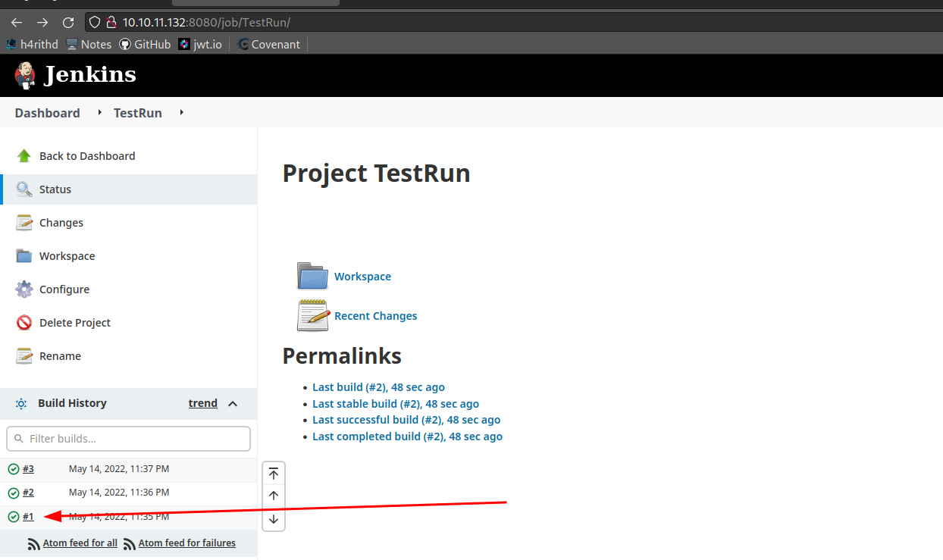Open the Covenant bookmark

click(x=268, y=45)
